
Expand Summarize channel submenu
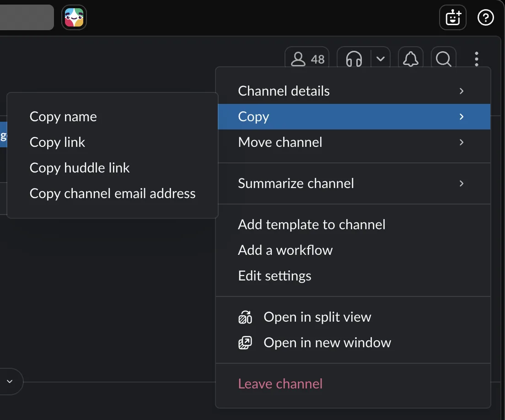click(x=354, y=183)
